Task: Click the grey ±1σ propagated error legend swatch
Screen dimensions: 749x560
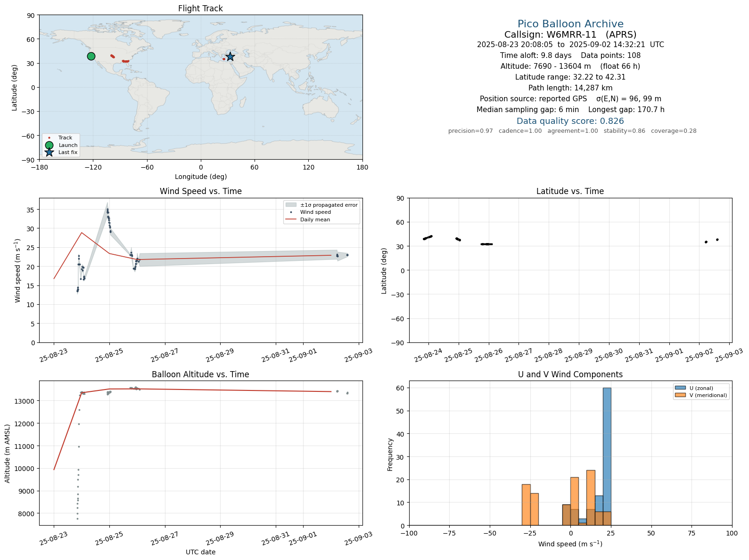Action: (291, 205)
